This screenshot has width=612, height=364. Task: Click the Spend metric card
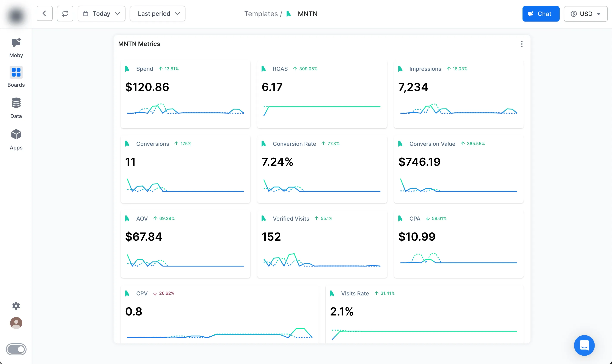click(185, 94)
